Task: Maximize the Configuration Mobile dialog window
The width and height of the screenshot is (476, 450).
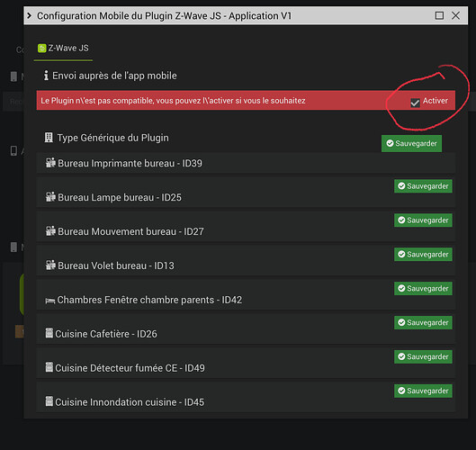Action: pyautogui.click(x=439, y=15)
